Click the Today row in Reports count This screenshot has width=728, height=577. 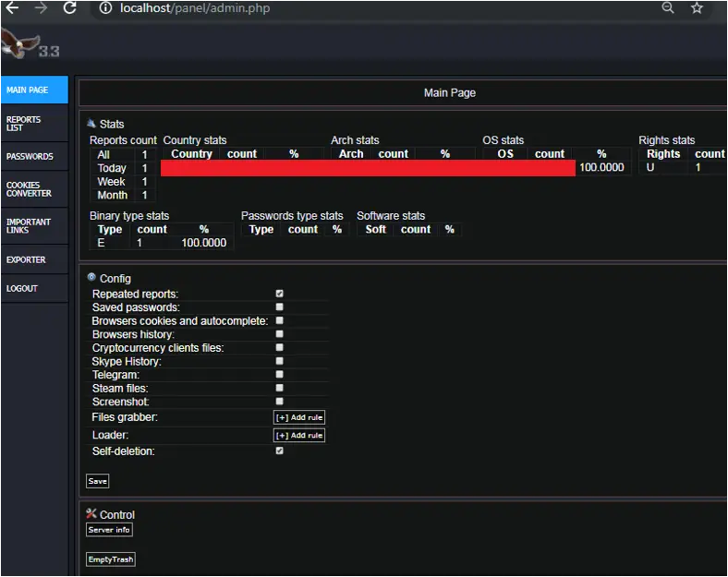pos(123,168)
